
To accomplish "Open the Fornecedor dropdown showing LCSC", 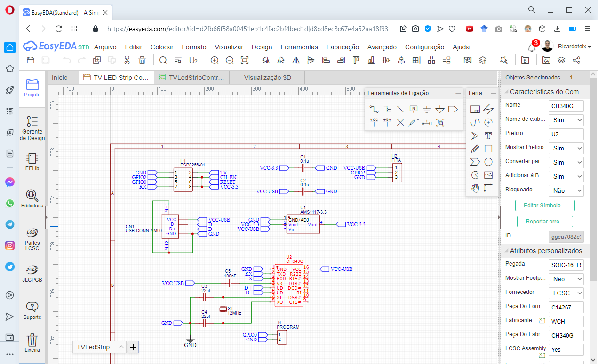I will (x=566, y=293).
